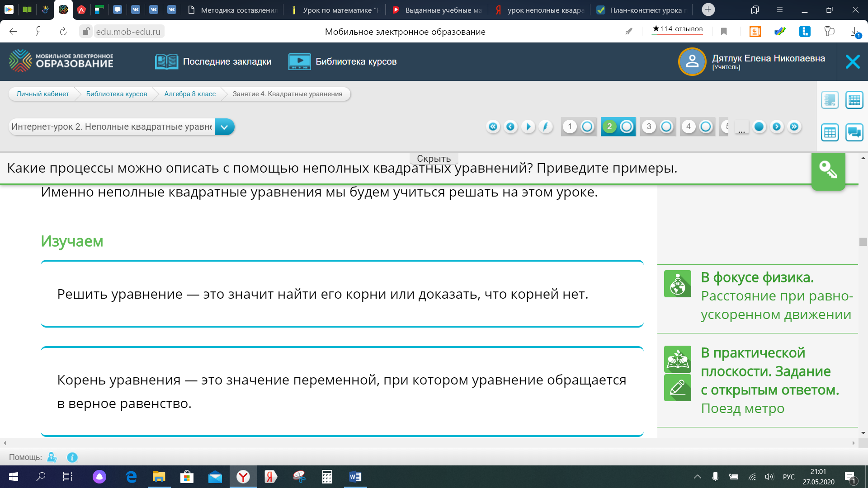The width and height of the screenshot is (868, 488).
Task: Click the play triangle navigation button
Action: (x=528, y=127)
